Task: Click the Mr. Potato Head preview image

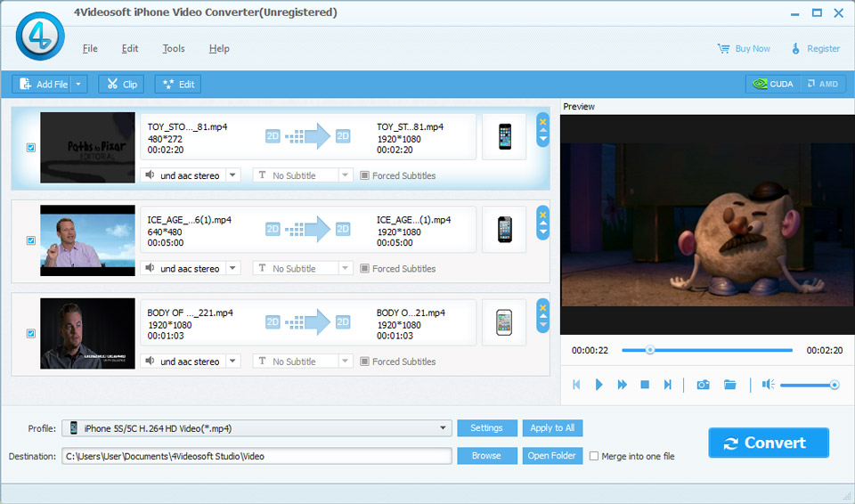Action: click(x=707, y=224)
